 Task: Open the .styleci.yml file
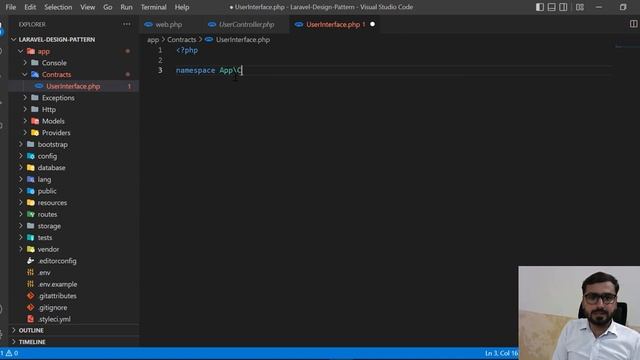coord(54,319)
